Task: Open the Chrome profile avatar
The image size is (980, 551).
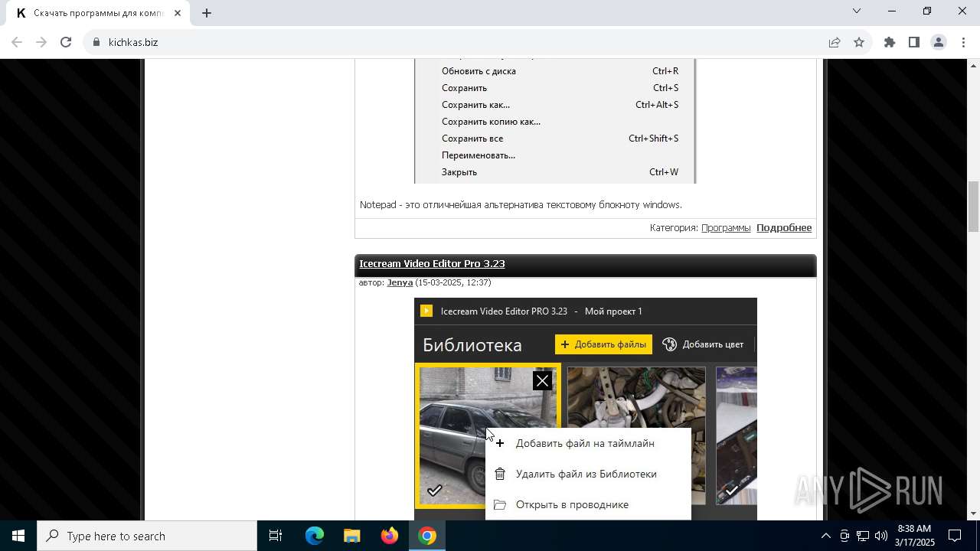Action: 939,42
